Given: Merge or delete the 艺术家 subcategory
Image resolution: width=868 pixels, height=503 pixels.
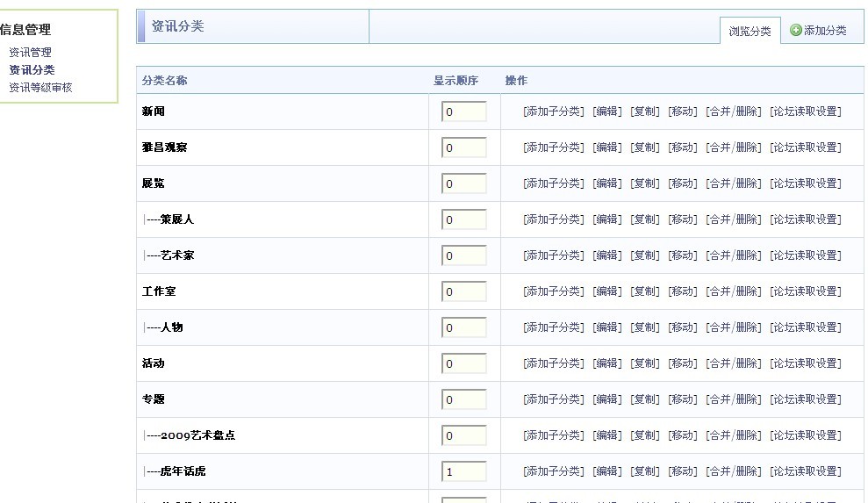Looking at the screenshot, I should click(x=734, y=255).
